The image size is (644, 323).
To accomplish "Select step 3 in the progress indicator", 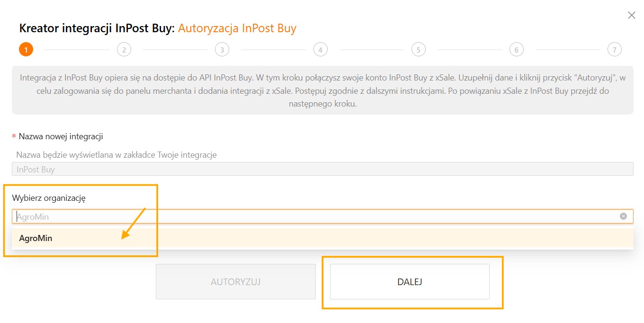I will coord(222,49).
